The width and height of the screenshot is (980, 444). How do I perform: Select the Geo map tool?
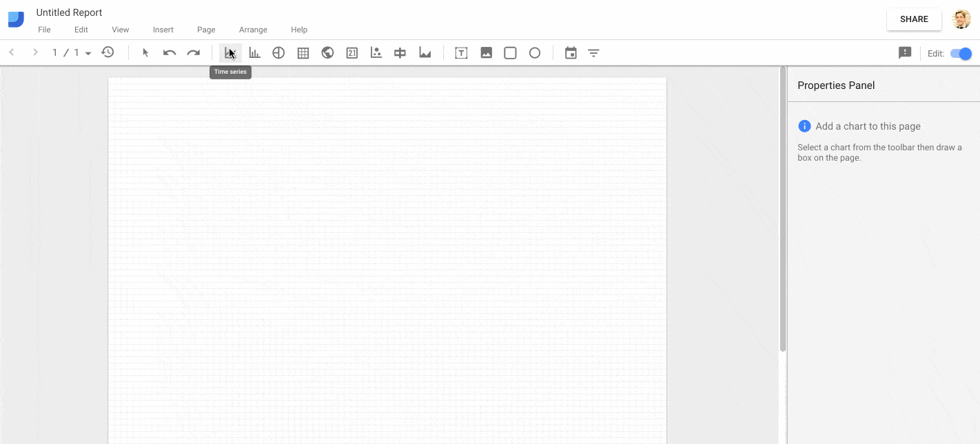coord(327,52)
